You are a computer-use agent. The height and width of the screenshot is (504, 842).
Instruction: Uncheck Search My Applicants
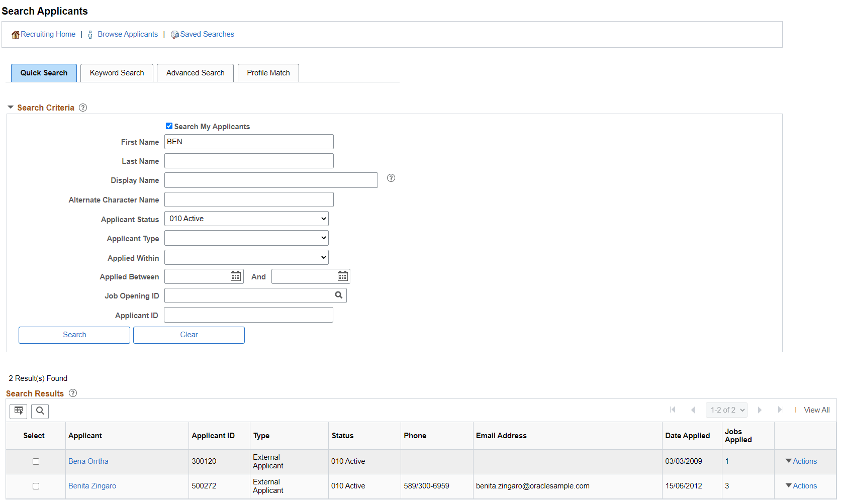click(x=169, y=126)
